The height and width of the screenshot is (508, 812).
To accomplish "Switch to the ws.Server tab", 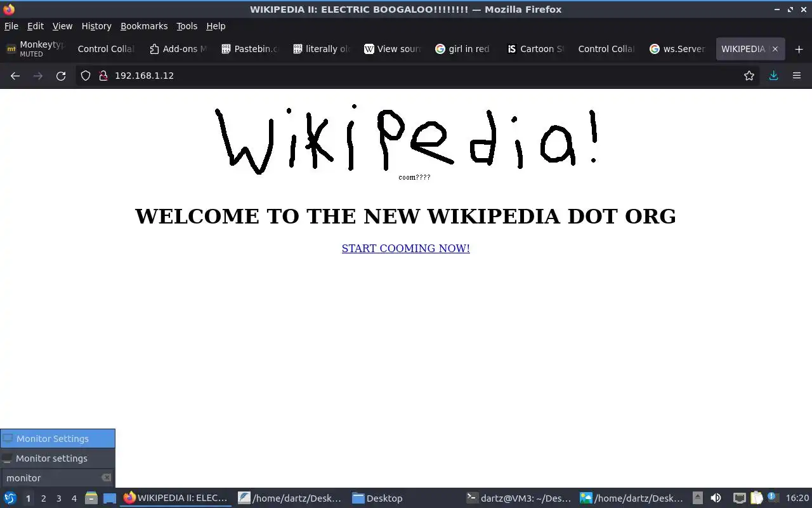I will 678,49.
